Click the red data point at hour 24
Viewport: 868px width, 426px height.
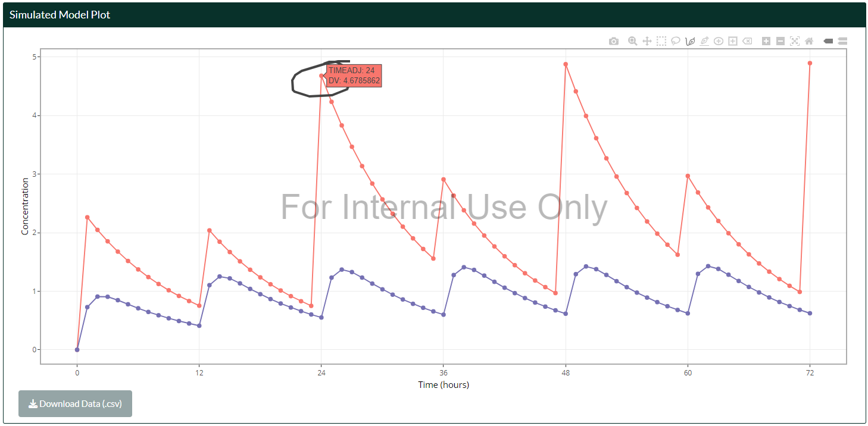click(321, 76)
